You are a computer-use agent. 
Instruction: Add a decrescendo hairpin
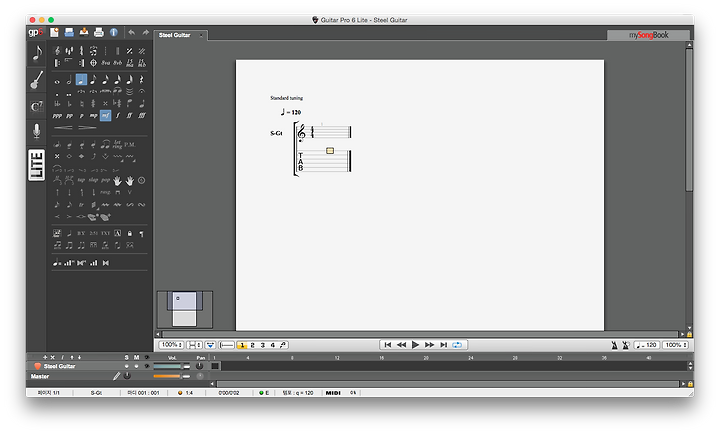pyautogui.click(x=87, y=128)
